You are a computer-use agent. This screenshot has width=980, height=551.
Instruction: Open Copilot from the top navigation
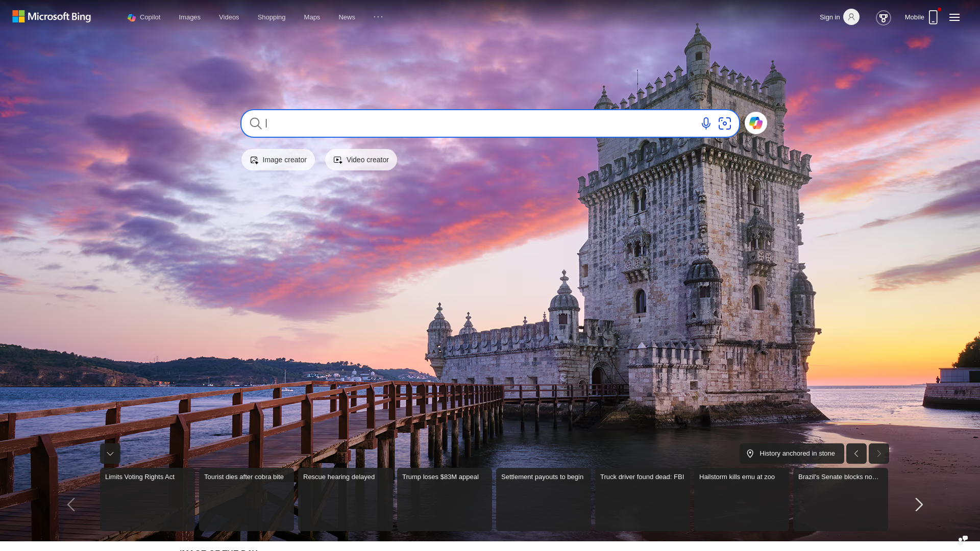pos(144,17)
